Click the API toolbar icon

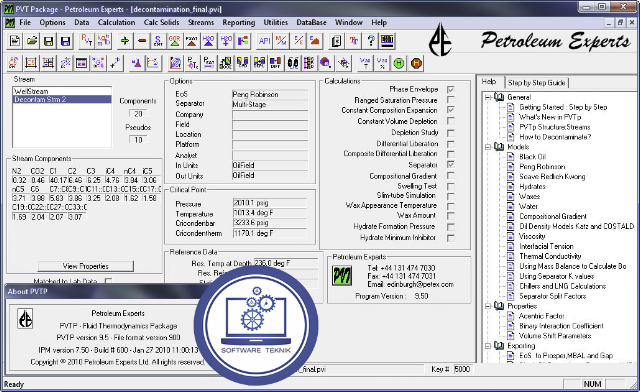(264, 41)
